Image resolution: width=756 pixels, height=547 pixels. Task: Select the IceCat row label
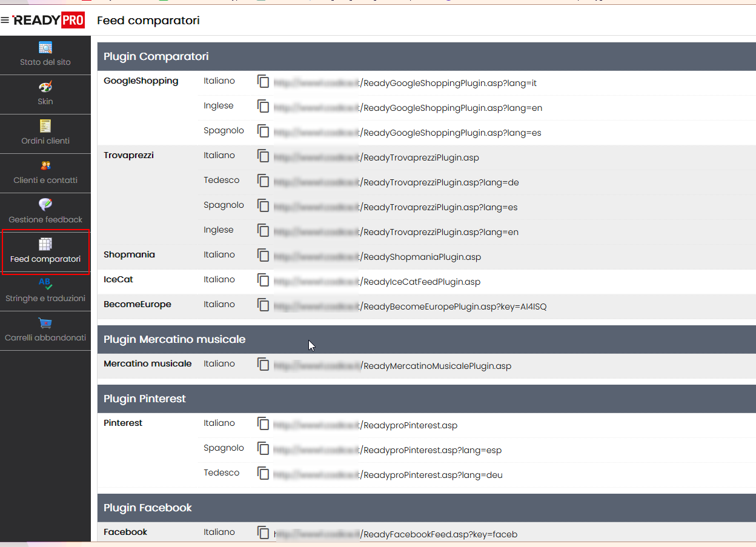click(118, 280)
